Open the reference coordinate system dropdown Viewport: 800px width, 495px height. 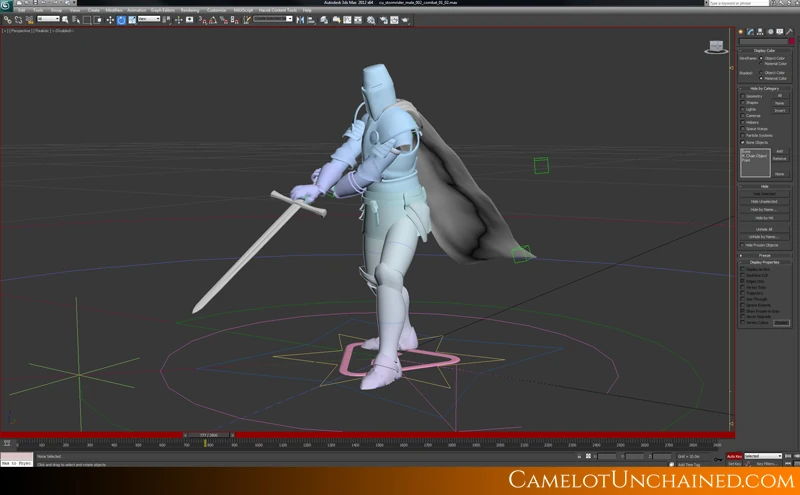point(149,19)
